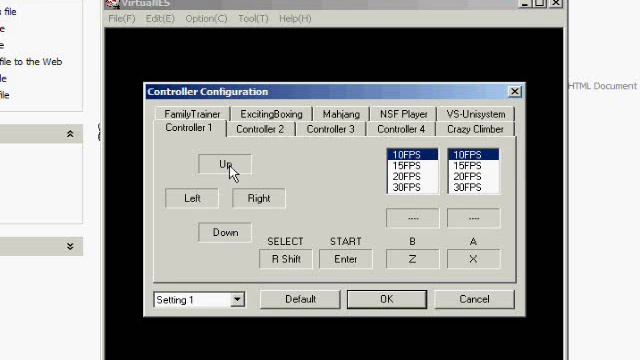Set the START key (Enter)
640x360 pixels.
346,259
